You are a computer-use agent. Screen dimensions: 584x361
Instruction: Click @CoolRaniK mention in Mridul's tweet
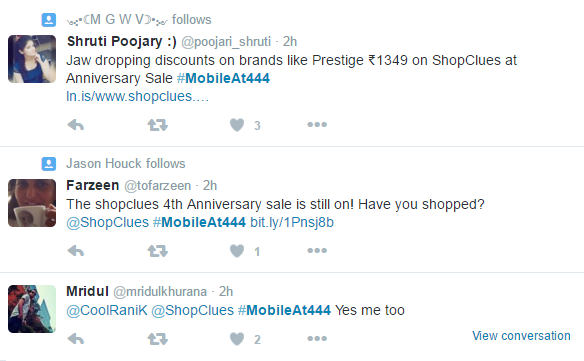pyautogui.click(x=107, y=310)
